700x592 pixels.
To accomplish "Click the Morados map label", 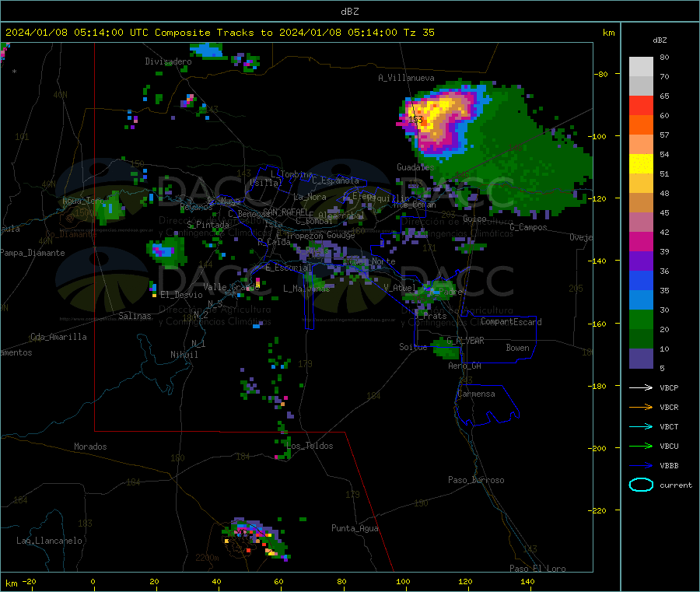I will pyautogui.click(x=90, y=447).
